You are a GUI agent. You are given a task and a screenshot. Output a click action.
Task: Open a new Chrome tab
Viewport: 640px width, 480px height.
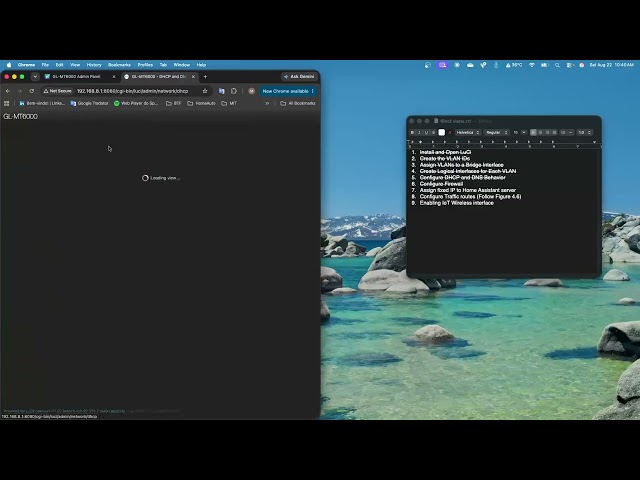click(x=205, y=76)
